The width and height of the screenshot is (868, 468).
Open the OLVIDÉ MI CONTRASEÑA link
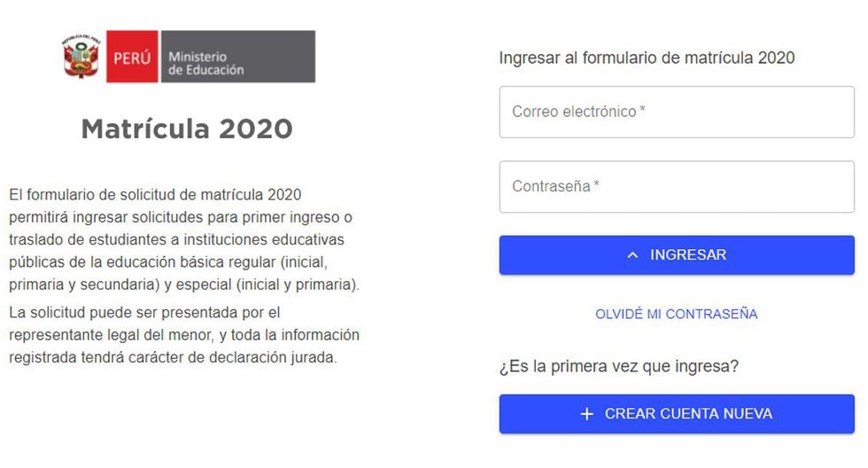[677, 314]
